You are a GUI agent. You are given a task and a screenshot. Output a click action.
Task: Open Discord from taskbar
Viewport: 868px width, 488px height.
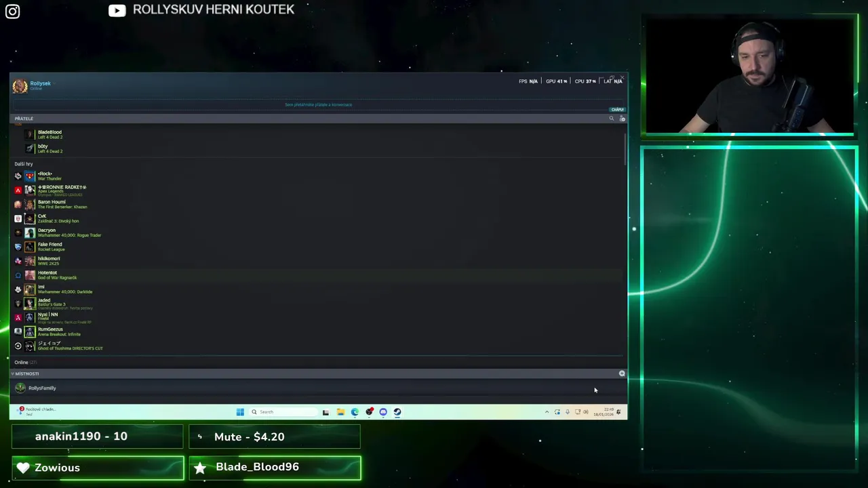click(383, 412)
